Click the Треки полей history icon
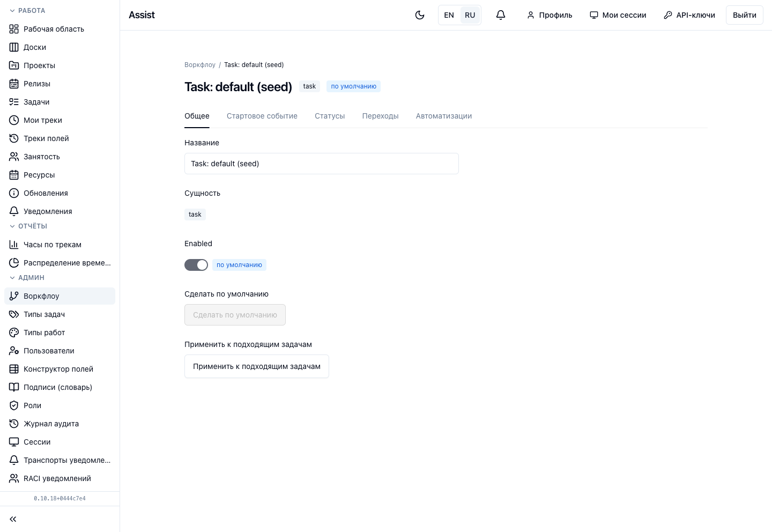Screen dimensions: 772x532 [x=14, y=138]
